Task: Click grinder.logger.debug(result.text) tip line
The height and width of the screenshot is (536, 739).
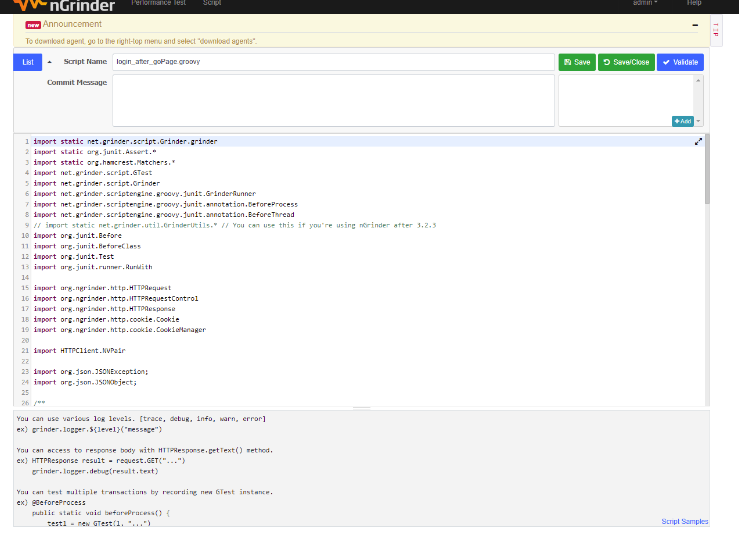Action: coord(95,471)
